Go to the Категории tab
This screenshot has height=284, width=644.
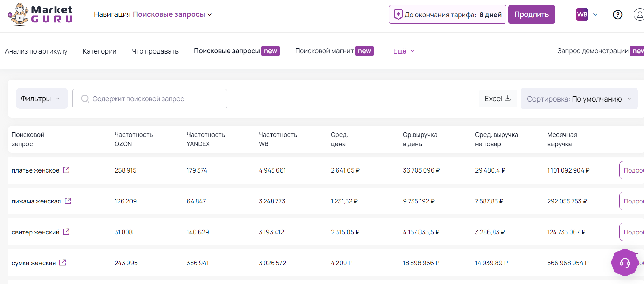tap(100, 51)
